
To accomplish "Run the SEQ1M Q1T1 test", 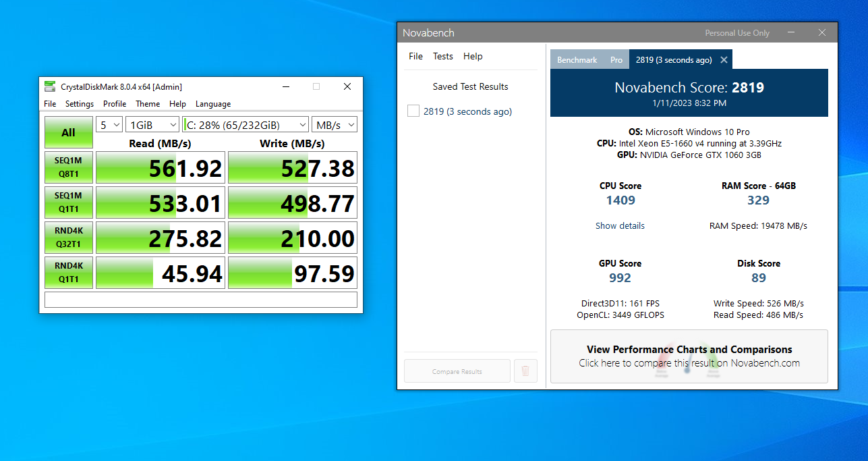I will 69,202.
